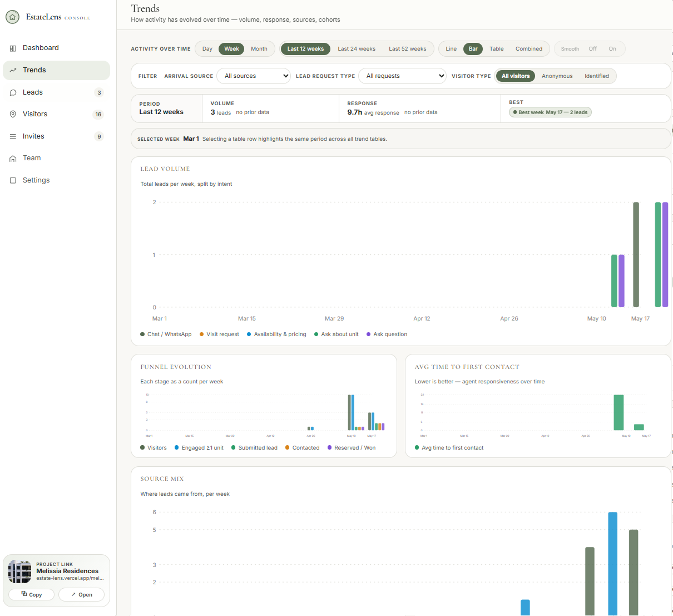This screenshot has width=673, height=616.
Task: Filter visitor type to Identified
Action: click(597, 76)
